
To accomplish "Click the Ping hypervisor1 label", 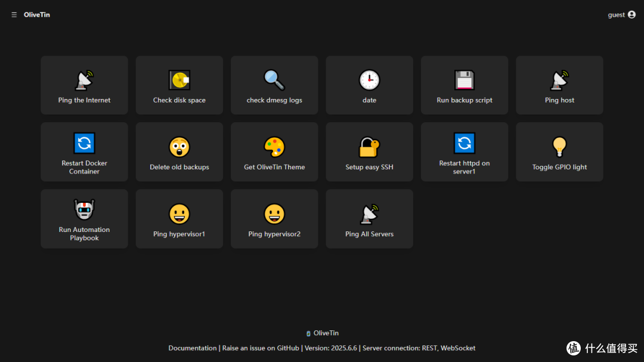I will point(179,234).
